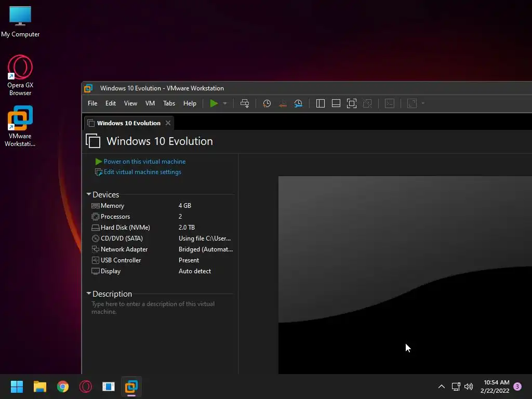The image size is (532, 399).
Task: Open the Windows Start button
Action: click(17, 387)
